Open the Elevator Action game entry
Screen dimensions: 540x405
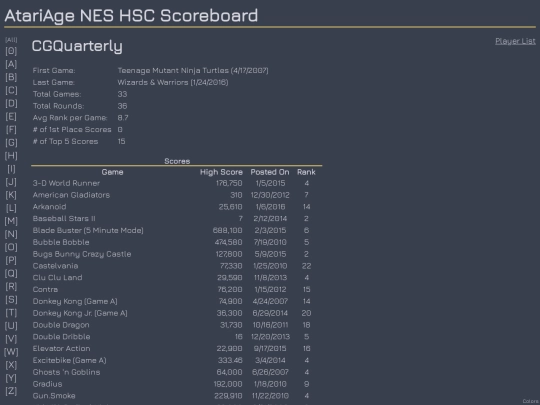(61, 349)
